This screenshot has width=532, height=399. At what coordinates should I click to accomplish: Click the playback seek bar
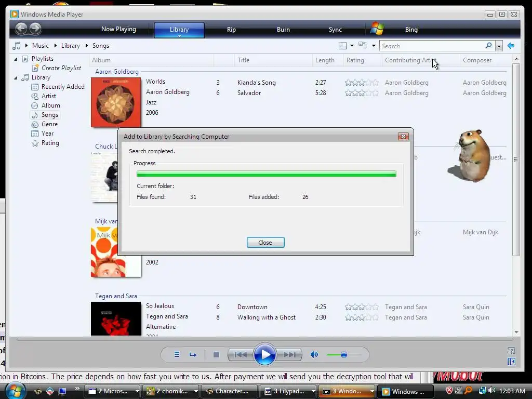point(264,339)
